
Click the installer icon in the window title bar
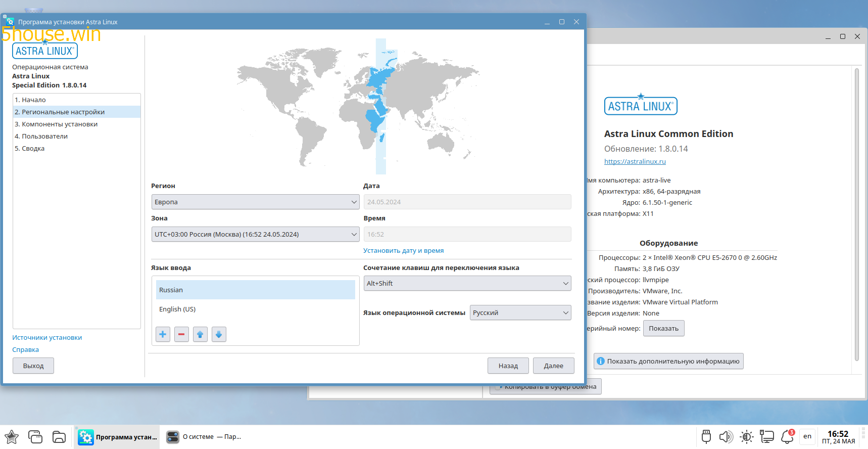[10, 22]
